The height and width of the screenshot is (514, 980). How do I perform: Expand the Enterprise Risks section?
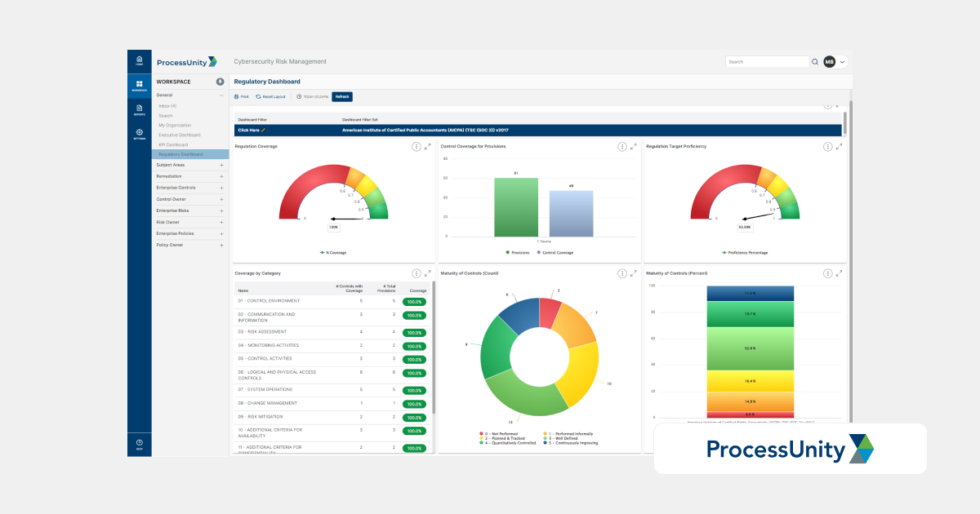(x=221, y=210)
